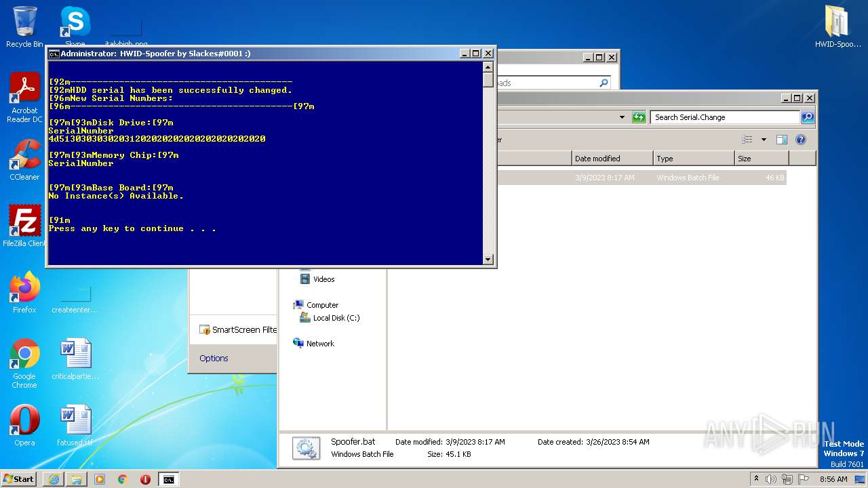
Task: Launch FileZilla Client shortcut
Action: point(24,226)
